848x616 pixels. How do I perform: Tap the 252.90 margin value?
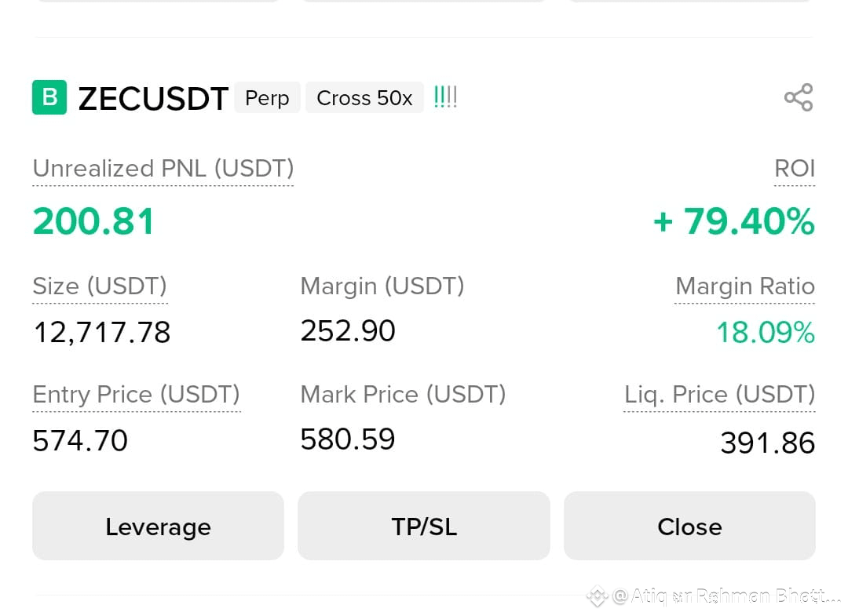coord(348,330)
